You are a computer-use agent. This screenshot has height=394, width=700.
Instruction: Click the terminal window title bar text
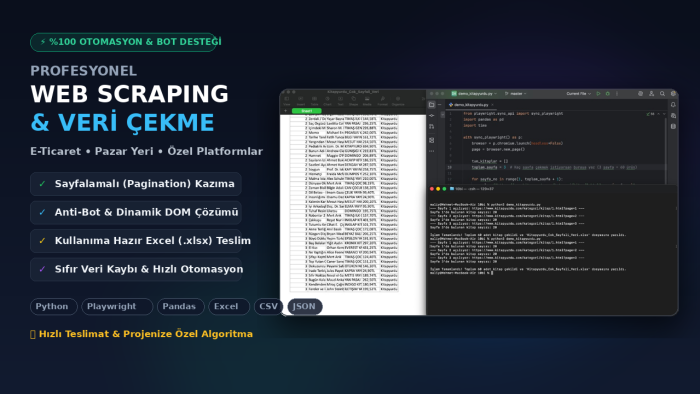474,189
